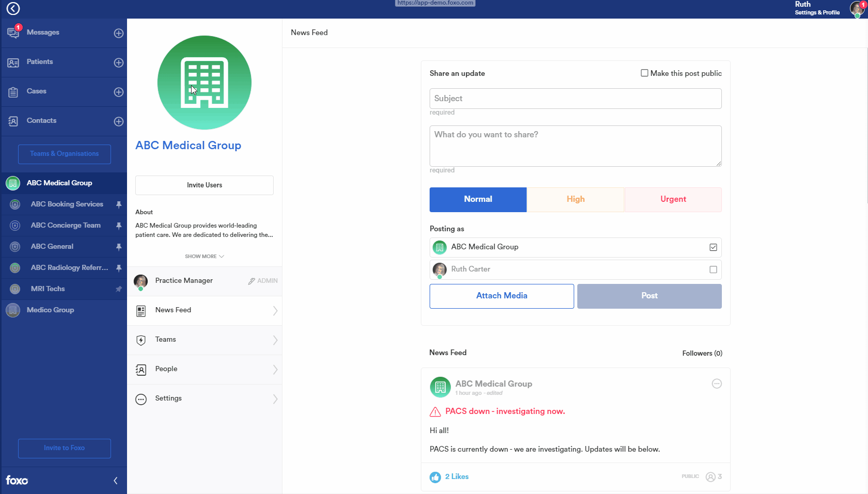Open post options ellipsis menu
This screenshot has width=868, height=494.
pyautogui.click(x=717, y=384)
